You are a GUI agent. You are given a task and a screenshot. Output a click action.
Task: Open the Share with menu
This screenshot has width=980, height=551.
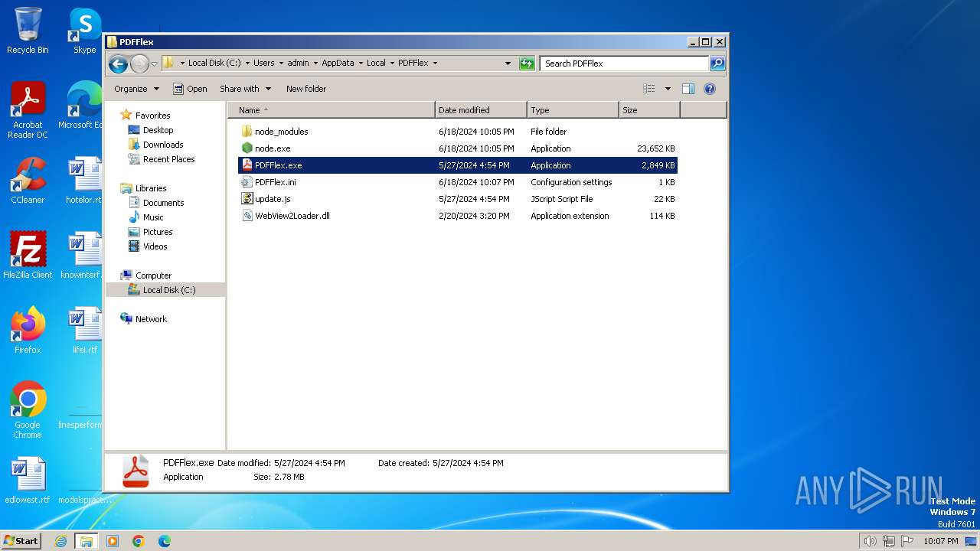[x=245, y=89]
